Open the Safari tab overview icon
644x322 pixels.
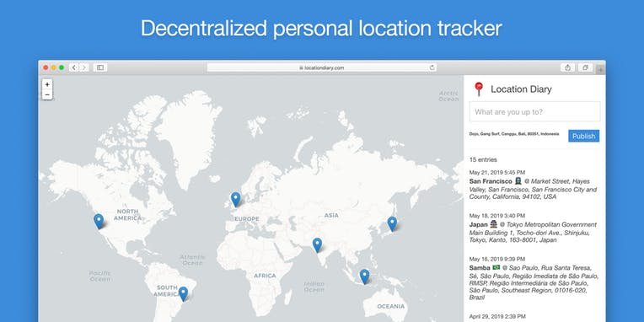[585, 67]
